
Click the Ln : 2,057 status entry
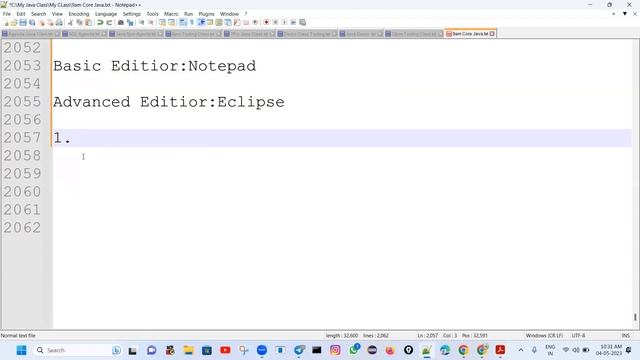point(427,336)
